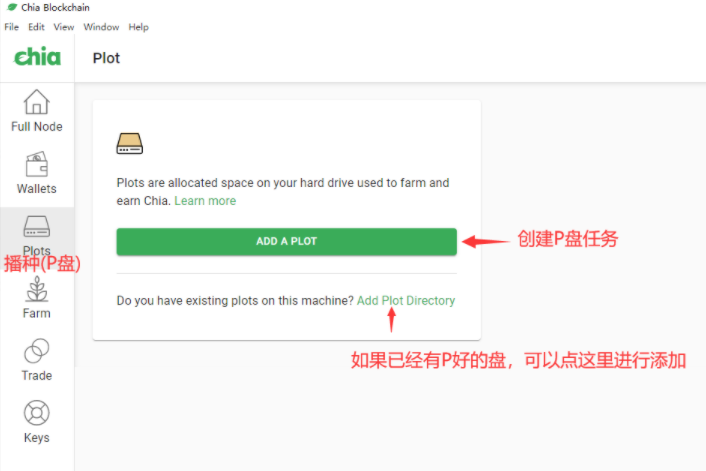Click the Plot page heading
706x471 pixels.
pos(106,58)
